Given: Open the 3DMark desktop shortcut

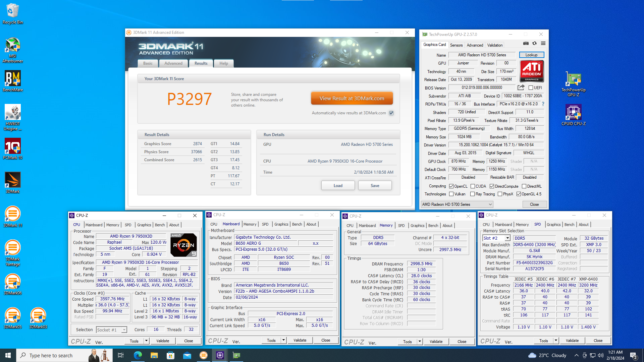Looking at the screenshot, I should [x=13, y=183].
